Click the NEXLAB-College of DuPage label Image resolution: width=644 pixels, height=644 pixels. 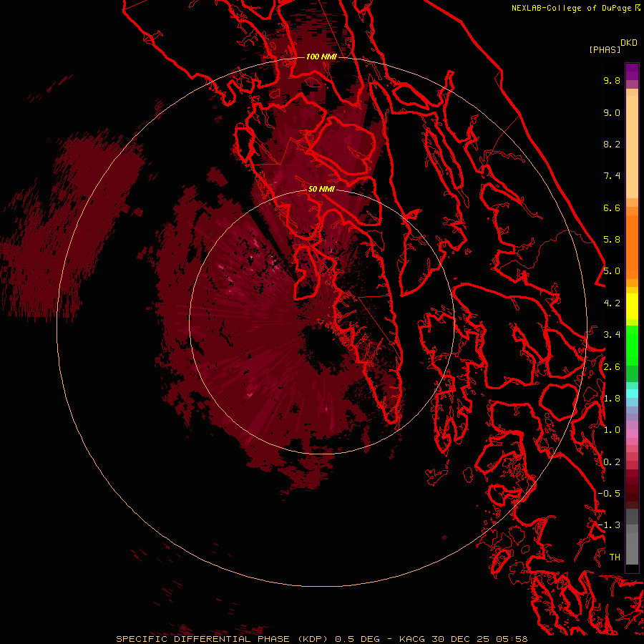(571, 8)
